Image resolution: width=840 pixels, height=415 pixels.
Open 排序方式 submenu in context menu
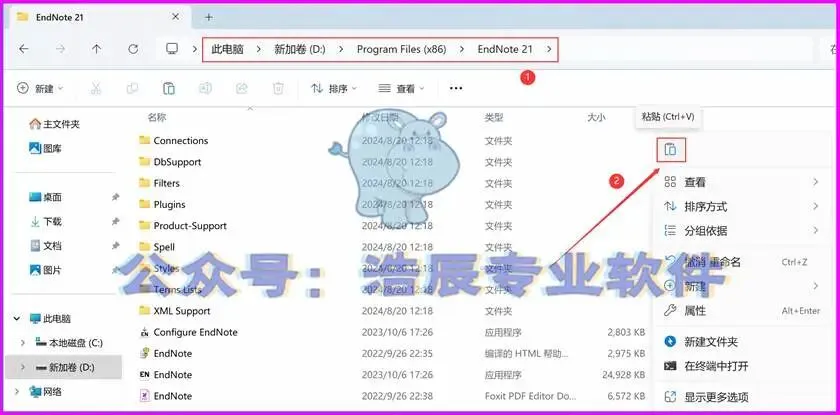pos(742,206)
